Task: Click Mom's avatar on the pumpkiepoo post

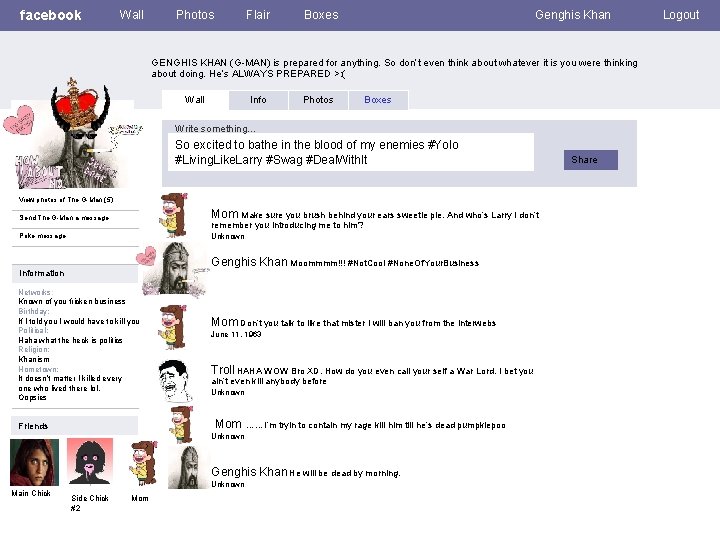Action: tap(181, 425)
